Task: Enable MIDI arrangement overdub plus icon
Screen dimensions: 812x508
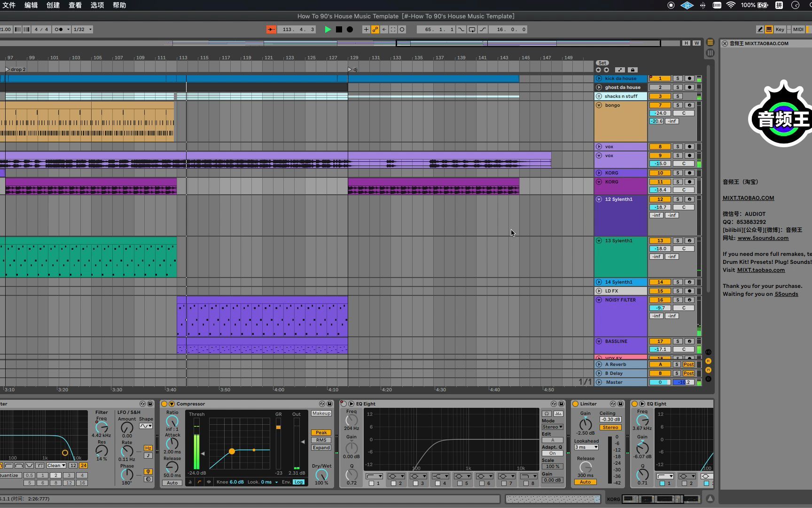Action: (366, 29)
